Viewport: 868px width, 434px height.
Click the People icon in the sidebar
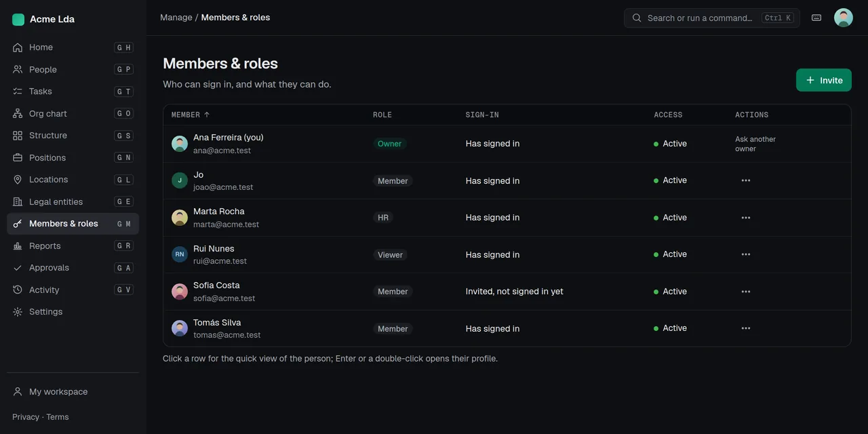point(18,69)
